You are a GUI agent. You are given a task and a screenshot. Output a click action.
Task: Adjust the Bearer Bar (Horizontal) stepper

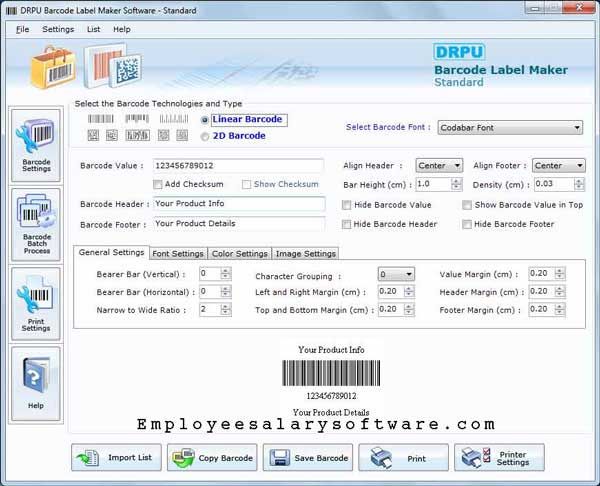coord(225,292)
